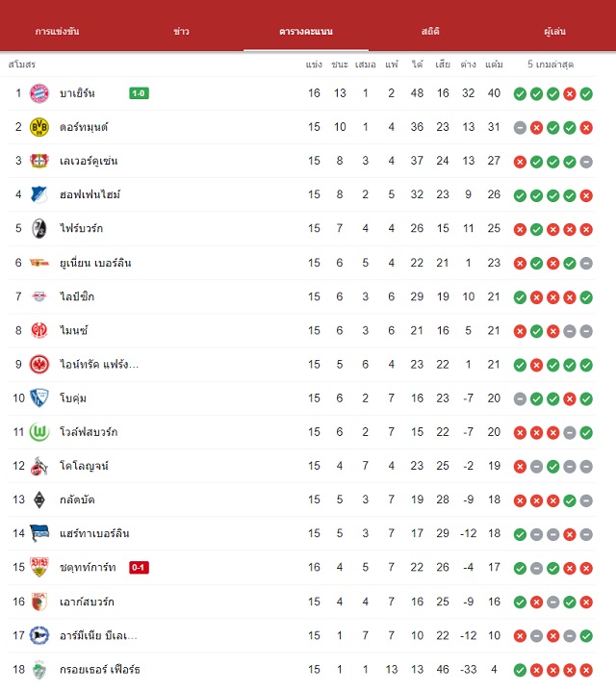This screenshot has width=616, height=692.
Task: Switch to the ข่าว tab
Action: 181,32
